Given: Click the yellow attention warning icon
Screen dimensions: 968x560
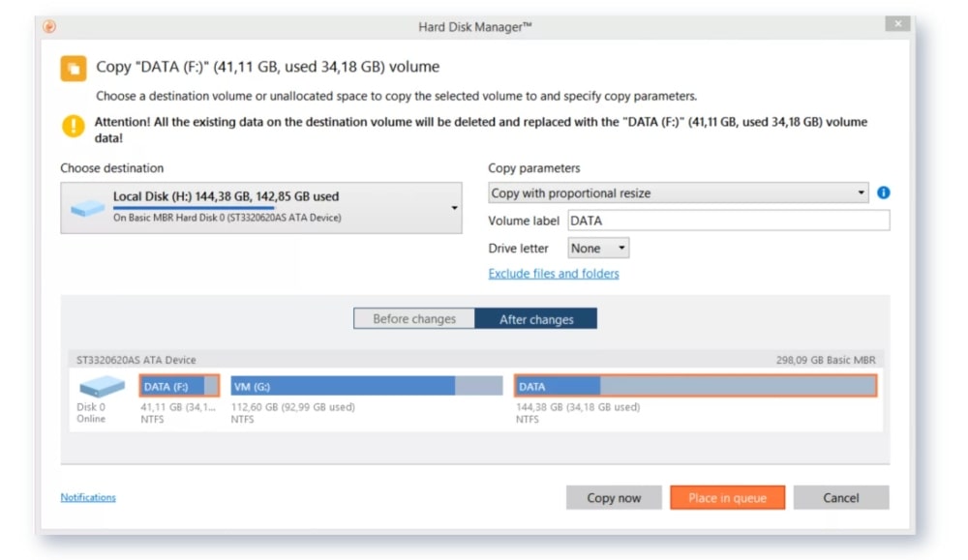Looking at the screenshot, I should click(x=74, y=126).
